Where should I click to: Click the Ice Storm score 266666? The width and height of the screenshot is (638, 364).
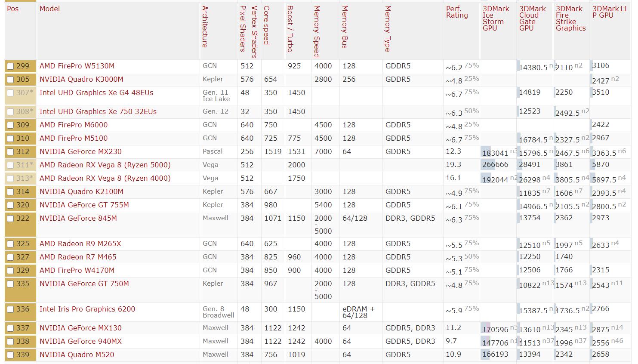[x=495, y=165]
